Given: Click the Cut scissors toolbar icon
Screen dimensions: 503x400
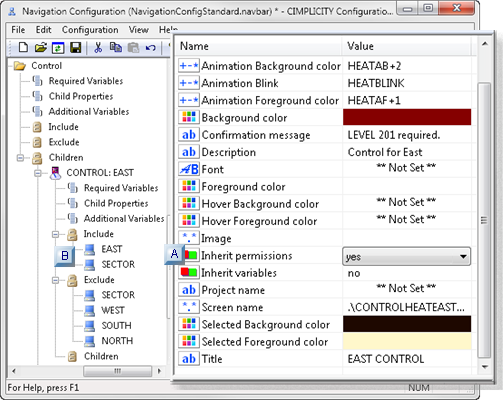Looking at the screenshot, I should coord(98,48).
